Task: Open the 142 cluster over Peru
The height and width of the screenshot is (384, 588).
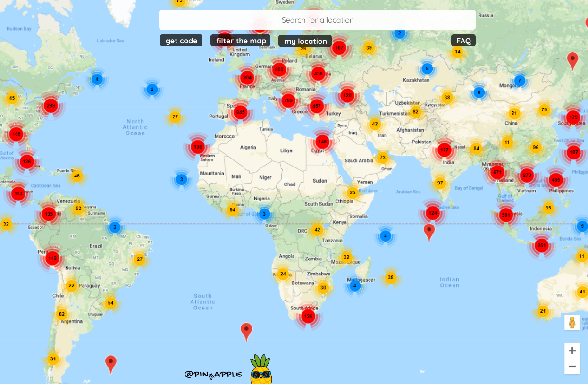Action: click(52, 258)
